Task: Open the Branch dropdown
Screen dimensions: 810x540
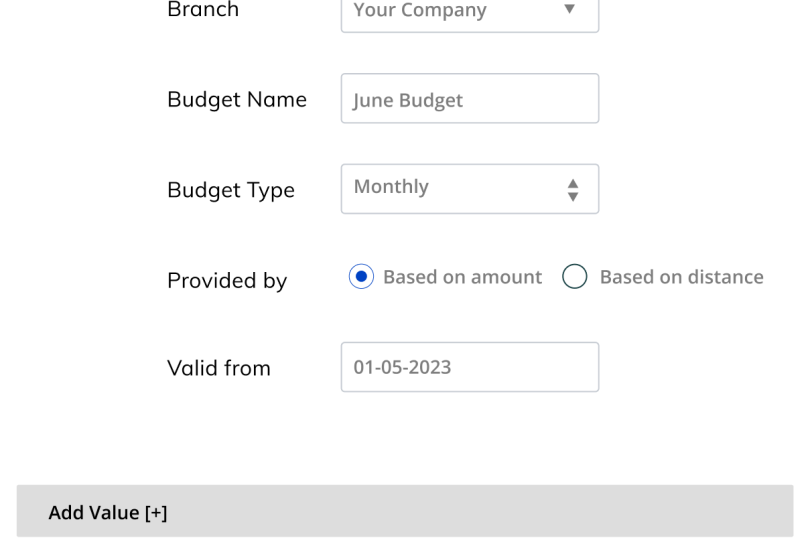Action: [x=469, y=14]
